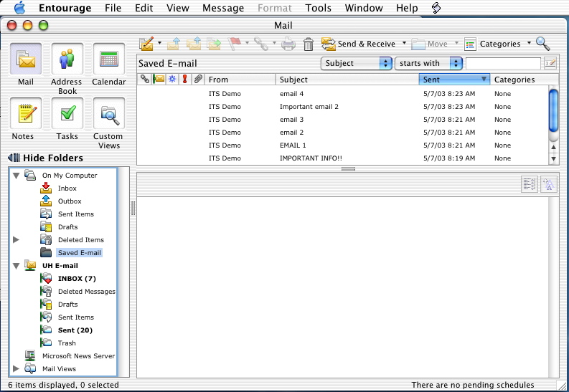Open the Calendar view
The width and height of the screenshot is (569, 392).
point(109,59)
